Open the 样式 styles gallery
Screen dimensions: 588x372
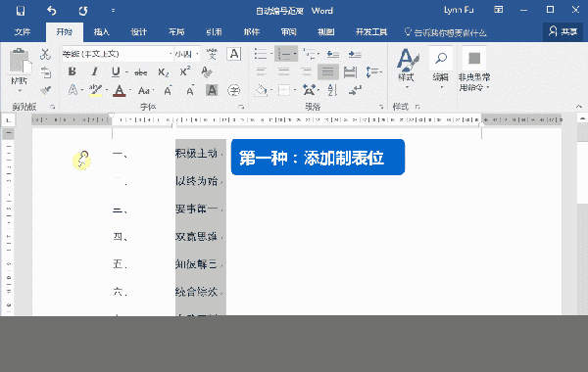[x=407, y=69]
